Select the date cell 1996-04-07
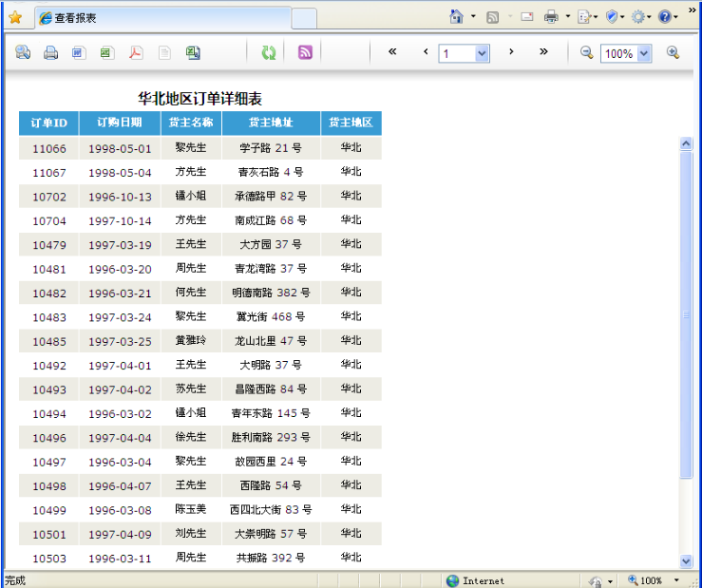The image size is (702, 588). coord(120,486)
